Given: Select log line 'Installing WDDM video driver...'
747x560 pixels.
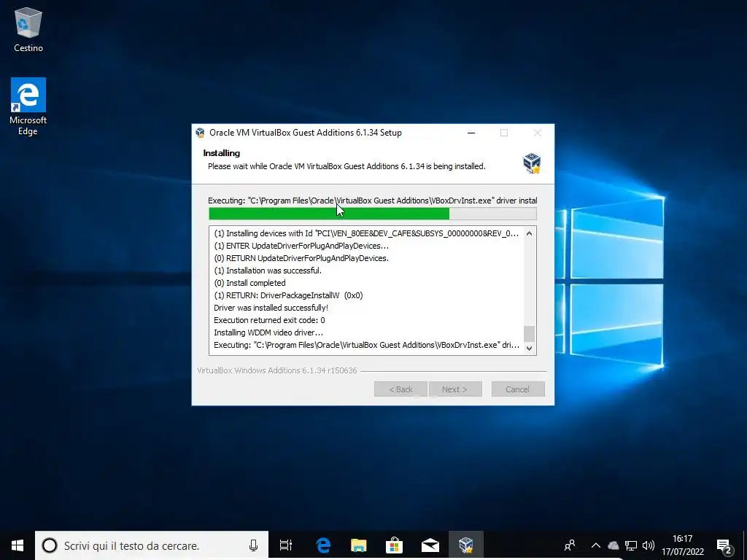Looking at the screenshot, I should [268, 332].
